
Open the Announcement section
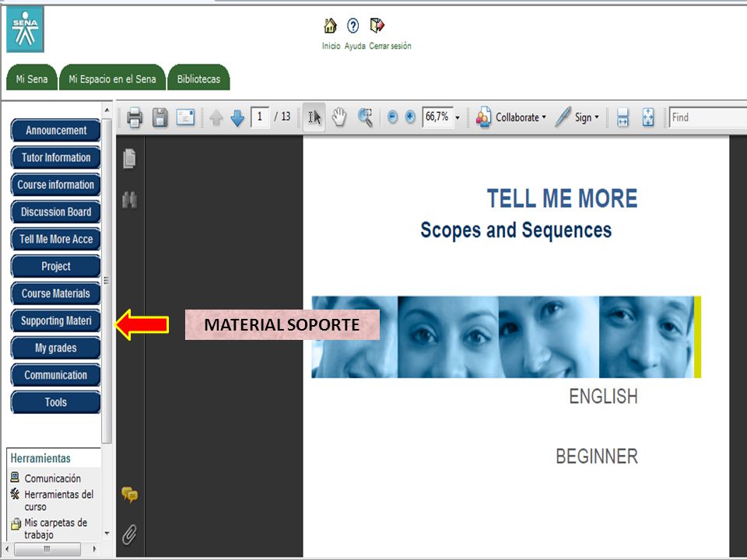56,131
